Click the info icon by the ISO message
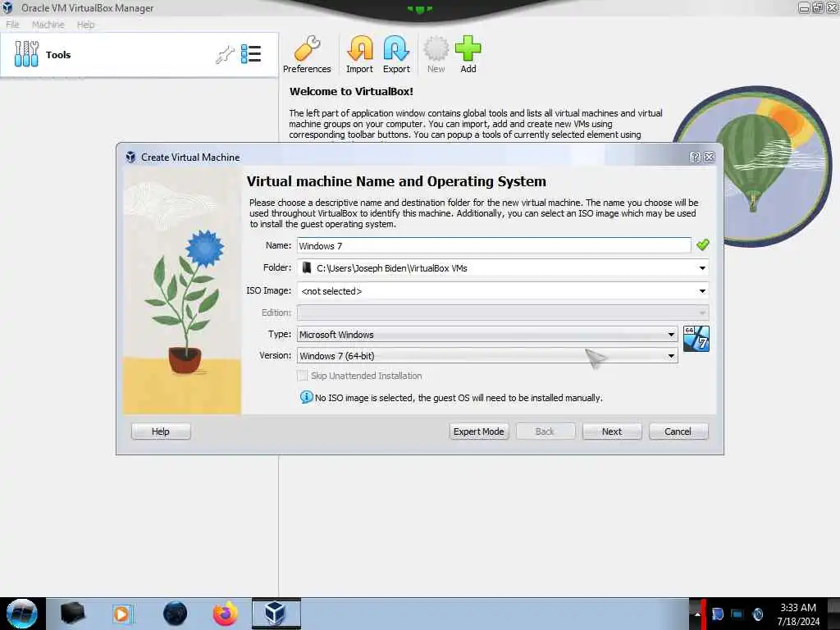This screenshot has height=630, width=840. tap(307, 397)
